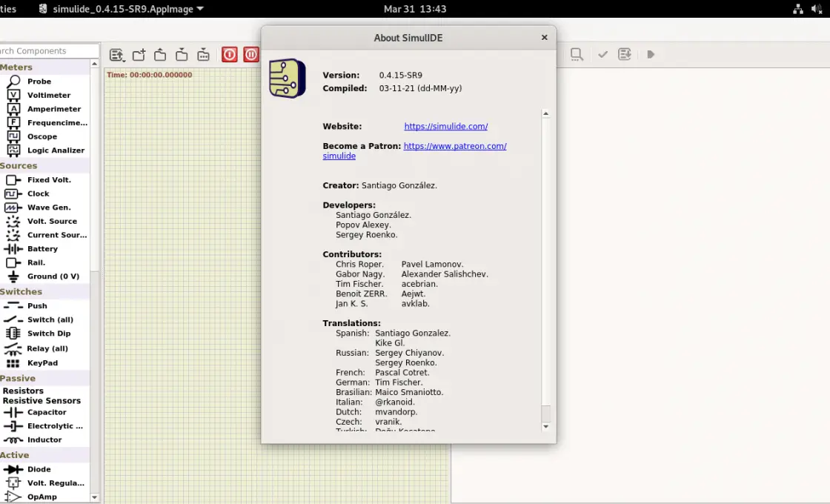Viewport: 830px width, 504px height.
Task: Pause the circuit simulation
Action: [251, 55]
